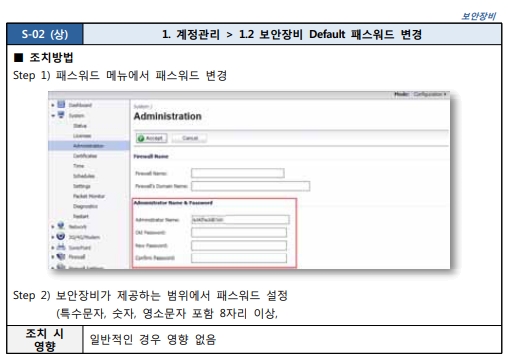This screenshot has width=509, height=363.
Task: Click the Administration page heading
Action: coord(167,116)
